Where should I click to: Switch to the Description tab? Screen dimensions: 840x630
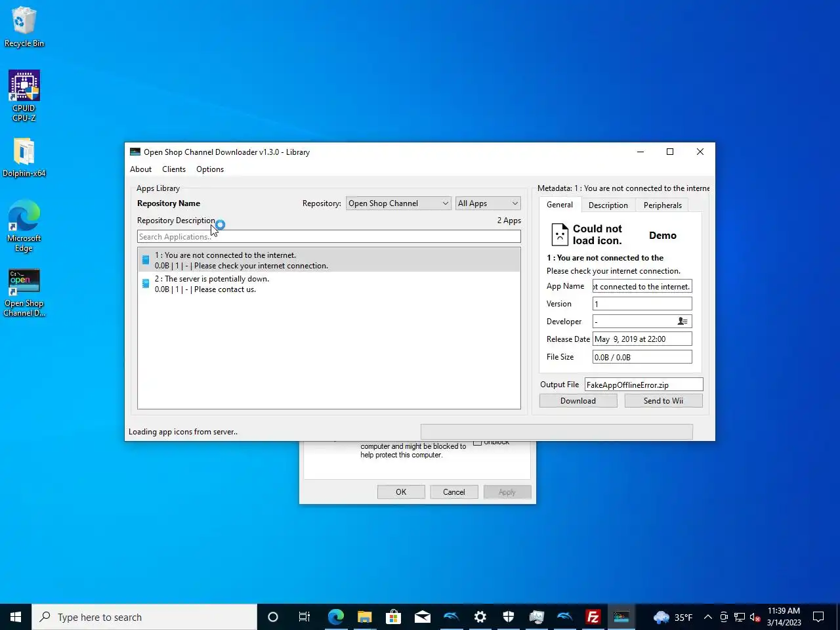click(x=608, y=205)
